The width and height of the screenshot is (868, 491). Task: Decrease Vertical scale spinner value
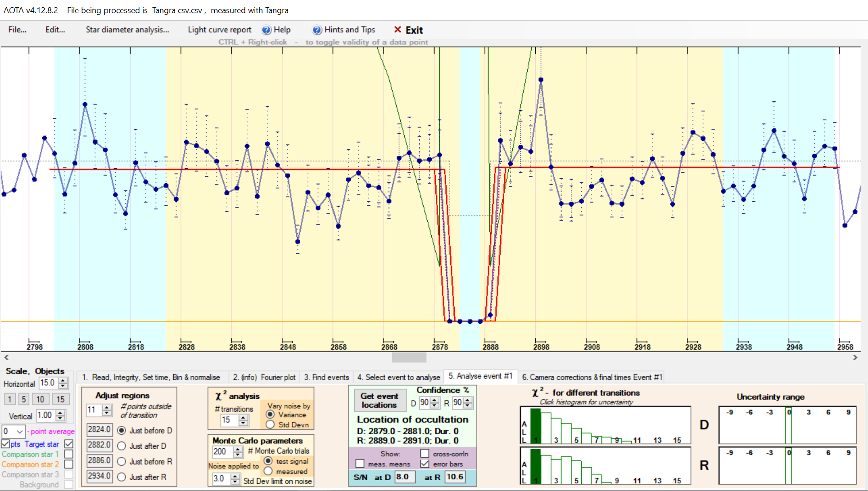61,418
